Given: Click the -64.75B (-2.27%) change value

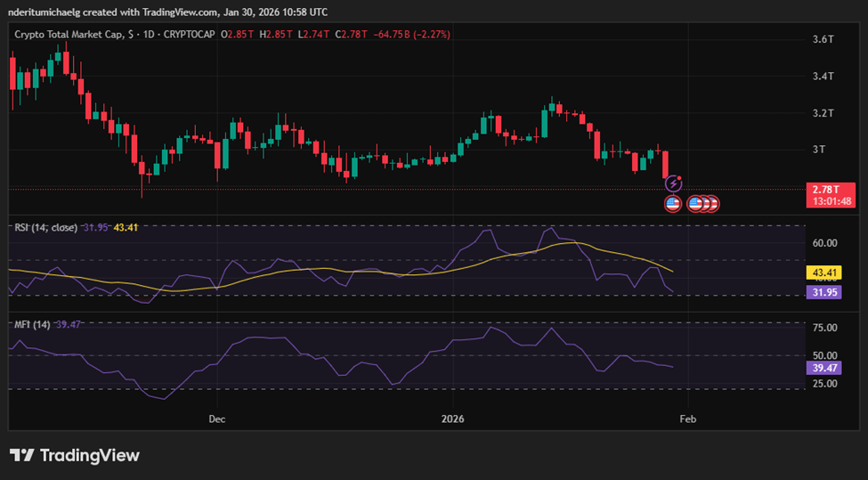Looking at the screenshot, I should [x=412, y=35].
